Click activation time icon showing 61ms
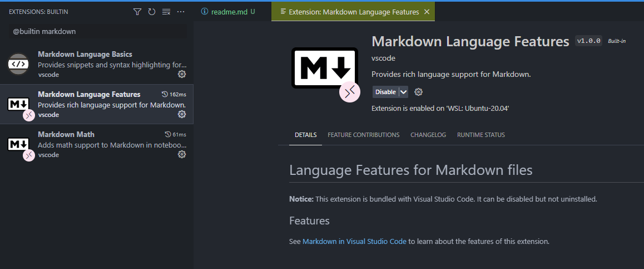This screenshot has width=644, height=269. pyautogui.click(x=167, y=135)
